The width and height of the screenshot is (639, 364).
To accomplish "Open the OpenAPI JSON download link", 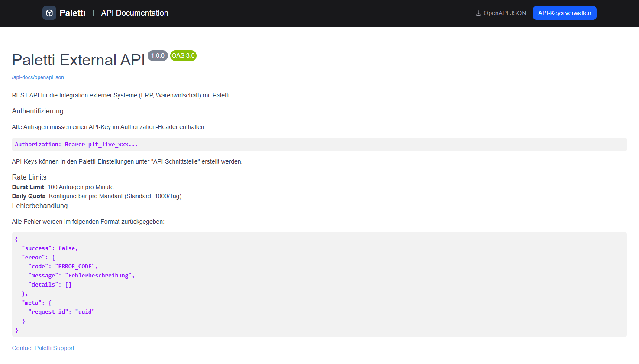I will tap(504, 13).
